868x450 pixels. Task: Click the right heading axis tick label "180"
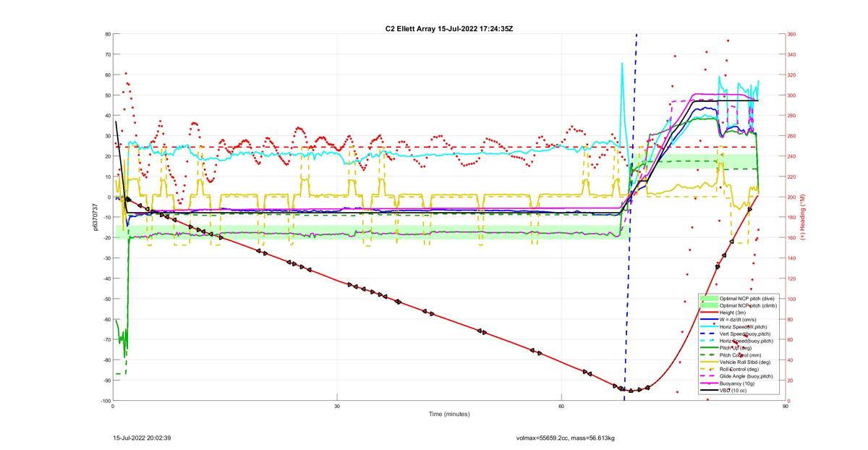pos(793,218)
